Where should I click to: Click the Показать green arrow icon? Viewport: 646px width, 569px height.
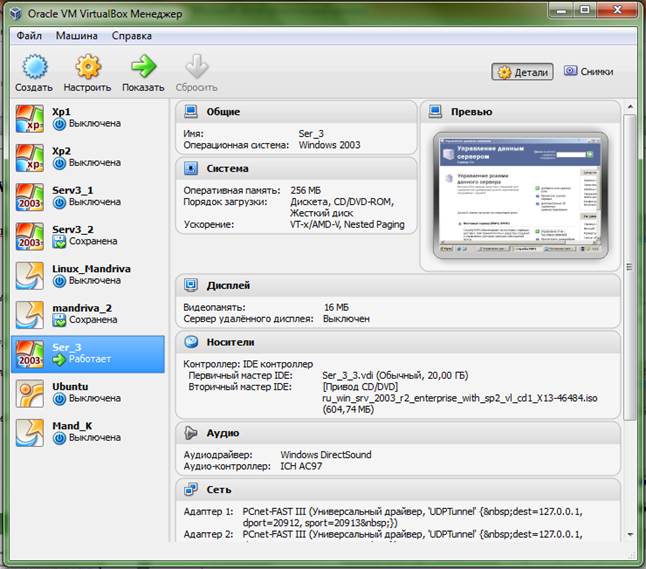(x=143, y=66)
